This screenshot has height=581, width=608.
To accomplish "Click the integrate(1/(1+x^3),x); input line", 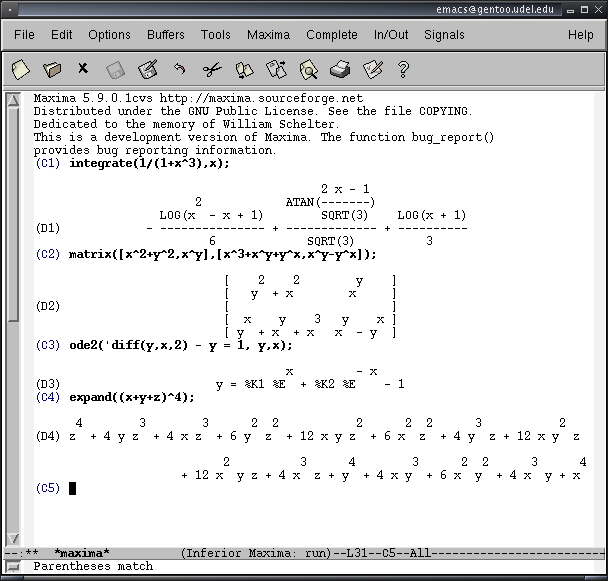I will pyautogui.click(x=149, y=163).
